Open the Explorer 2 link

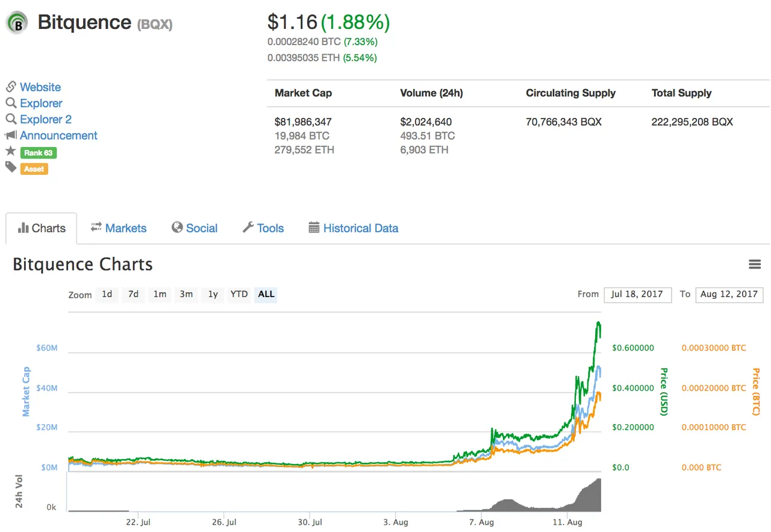(x=46, y=119)
